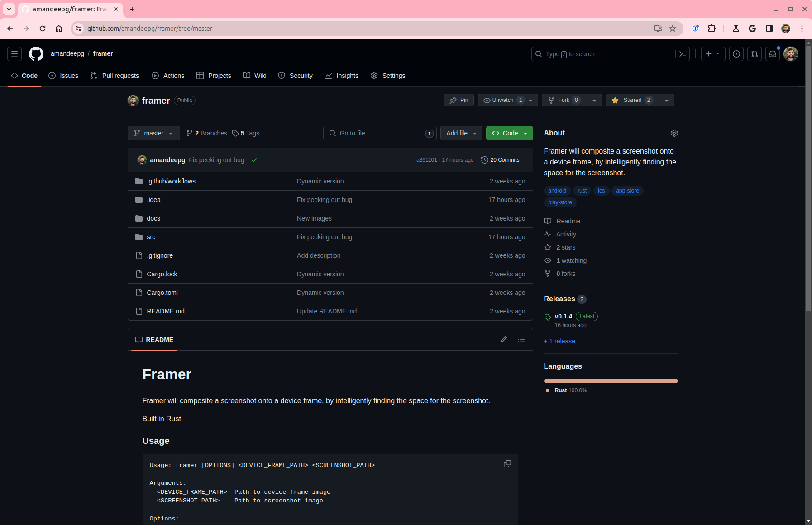Open Chrome Labs flask icon
812x525 pixels.
pyautogui.click(x=736, y=29)
